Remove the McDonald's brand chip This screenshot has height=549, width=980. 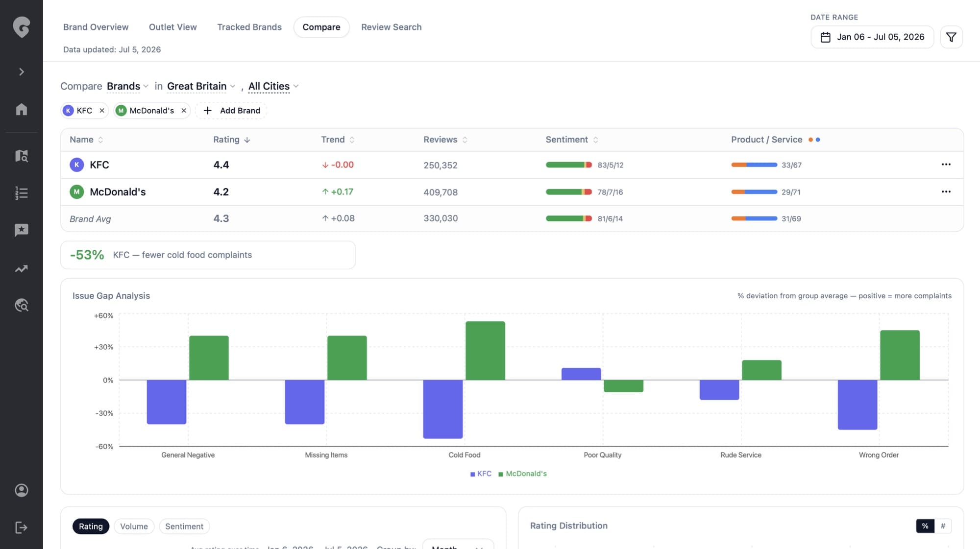[x=184, y=111]
